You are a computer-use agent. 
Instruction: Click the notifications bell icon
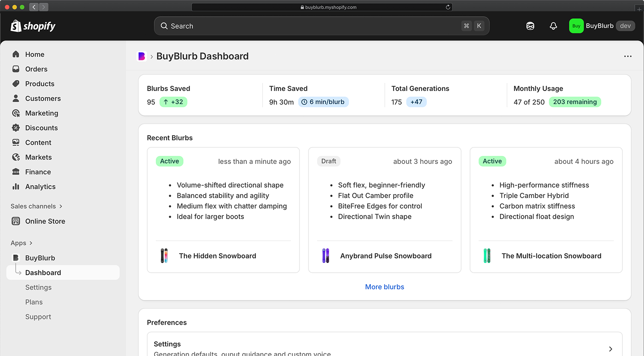(553, 26)
